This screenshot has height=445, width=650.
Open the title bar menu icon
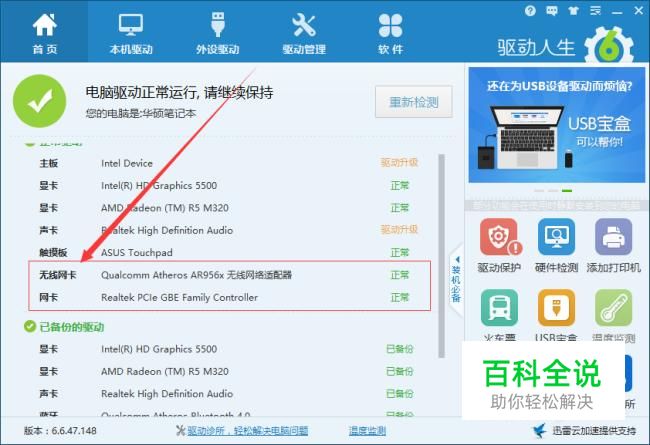click(595, 10)
